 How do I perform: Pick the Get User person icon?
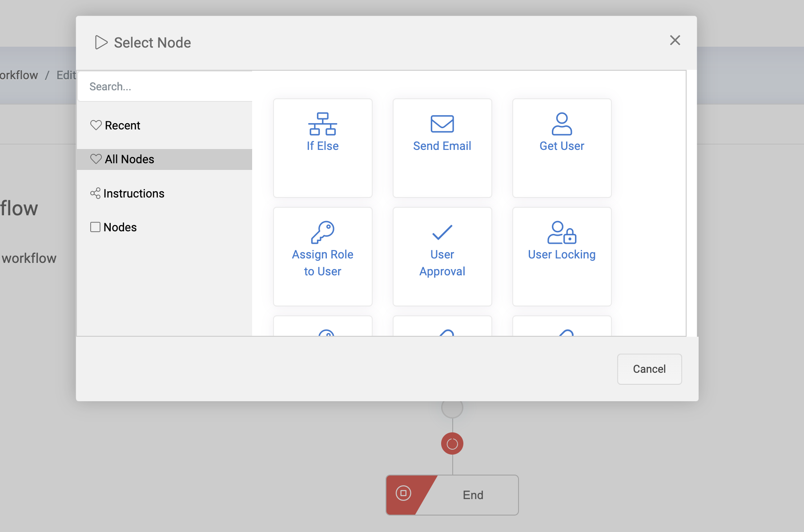pos(562,124)
